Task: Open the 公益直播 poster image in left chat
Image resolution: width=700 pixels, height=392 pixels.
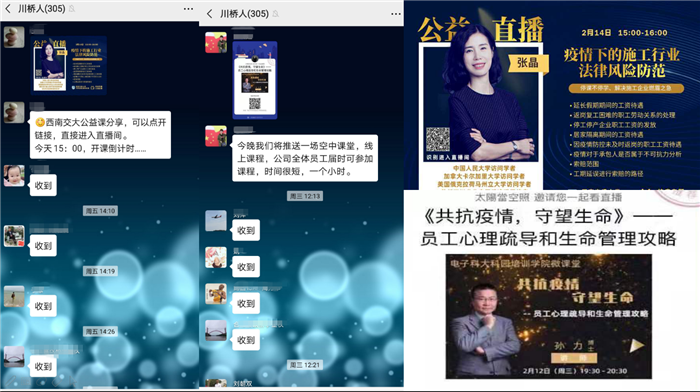Action: pyautogui.click(x=69, y=65)
